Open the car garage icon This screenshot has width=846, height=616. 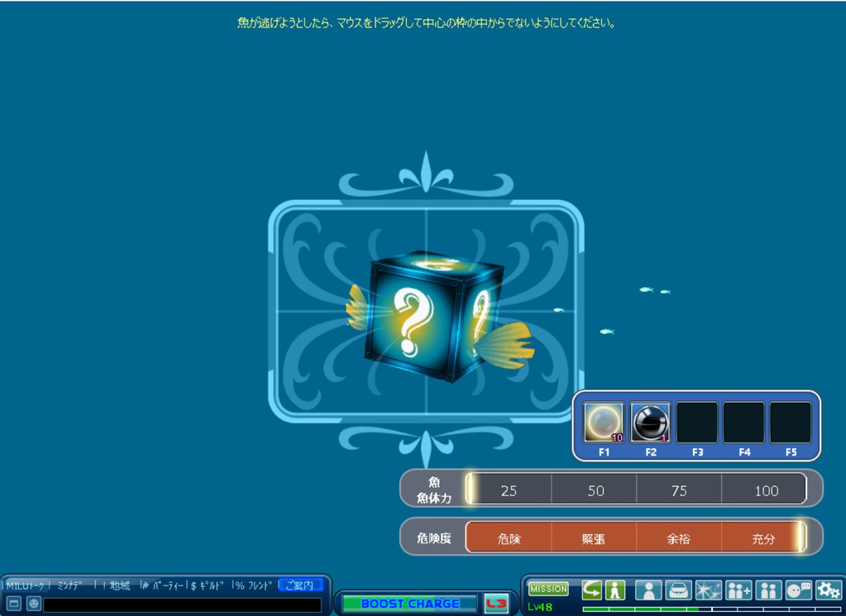point(678,590)
